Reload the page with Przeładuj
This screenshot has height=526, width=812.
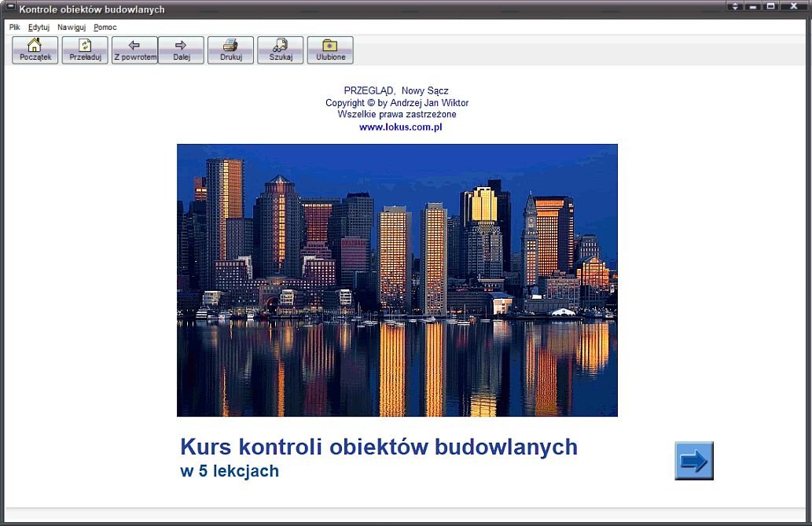tap(85, 50)
